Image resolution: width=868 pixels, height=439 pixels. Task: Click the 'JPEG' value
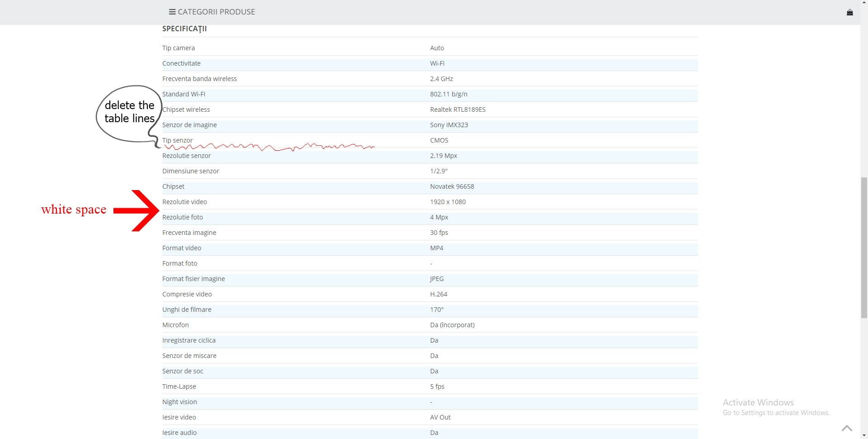pos(437,279)
